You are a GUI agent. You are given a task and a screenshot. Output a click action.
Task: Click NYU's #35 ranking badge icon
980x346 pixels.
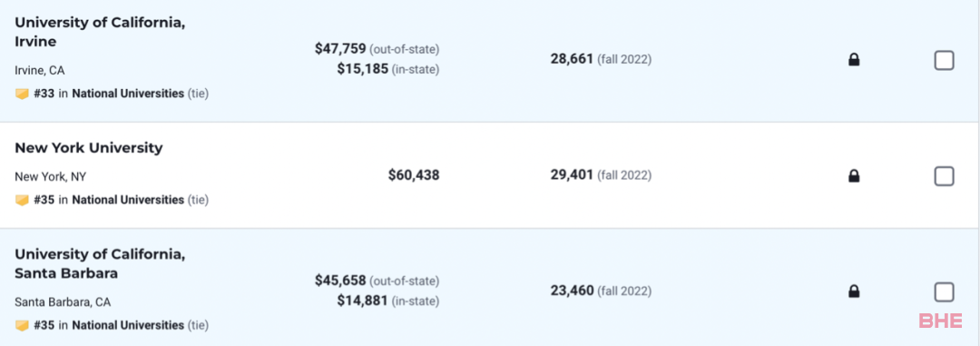pos(23,200)
